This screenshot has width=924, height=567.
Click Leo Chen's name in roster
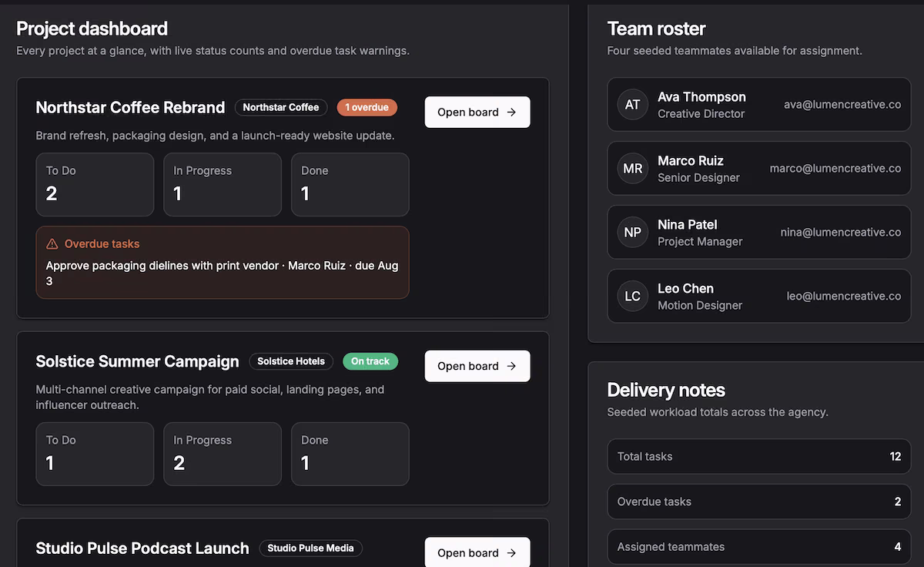pos(685,289)
